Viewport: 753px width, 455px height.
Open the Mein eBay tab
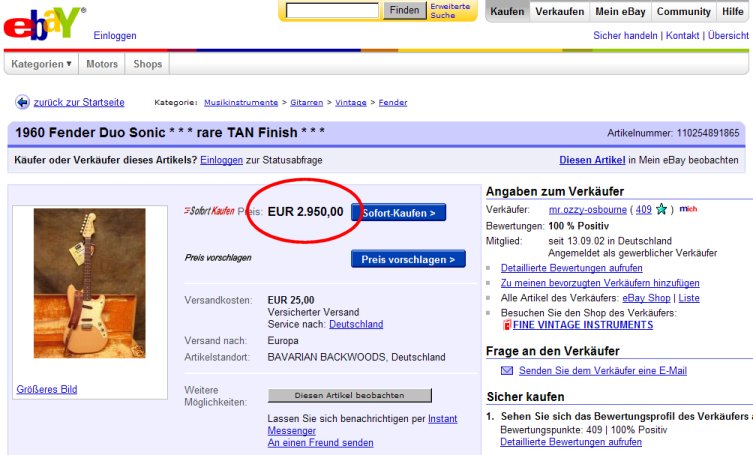[620, 12]
